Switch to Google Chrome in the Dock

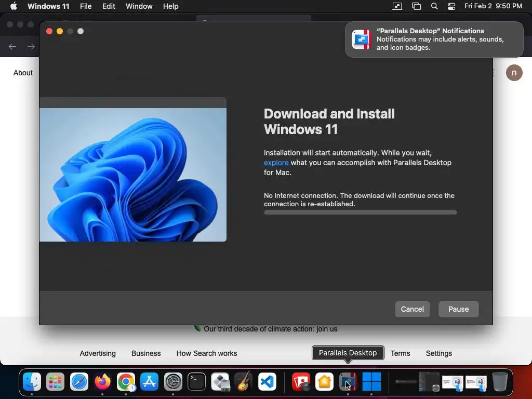coord(126,381)
